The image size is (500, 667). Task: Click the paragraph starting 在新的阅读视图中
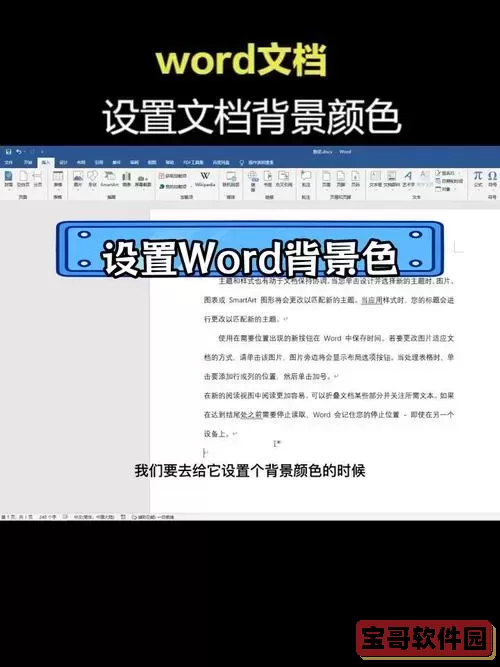pos(329,414)
